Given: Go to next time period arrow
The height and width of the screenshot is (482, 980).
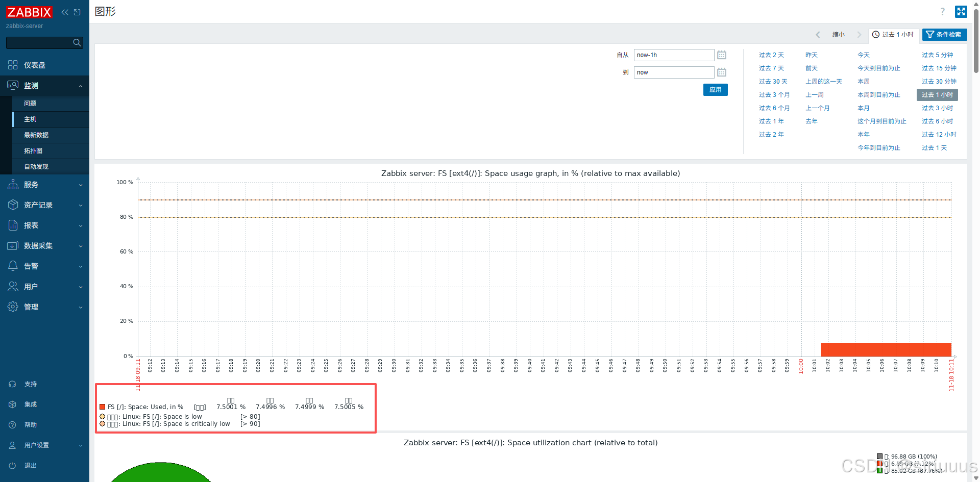Looking at the screenshot, I should (x=859, y=35).
